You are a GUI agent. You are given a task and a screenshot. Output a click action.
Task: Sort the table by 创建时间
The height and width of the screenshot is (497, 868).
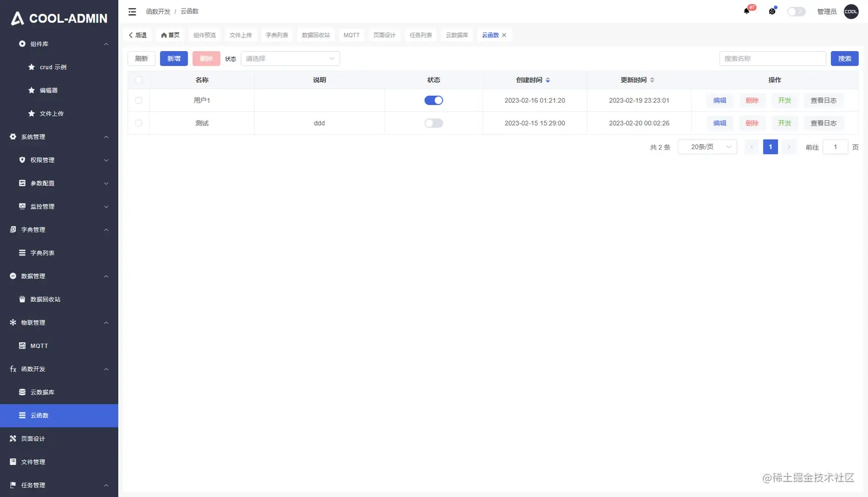[x=548, y=80]
